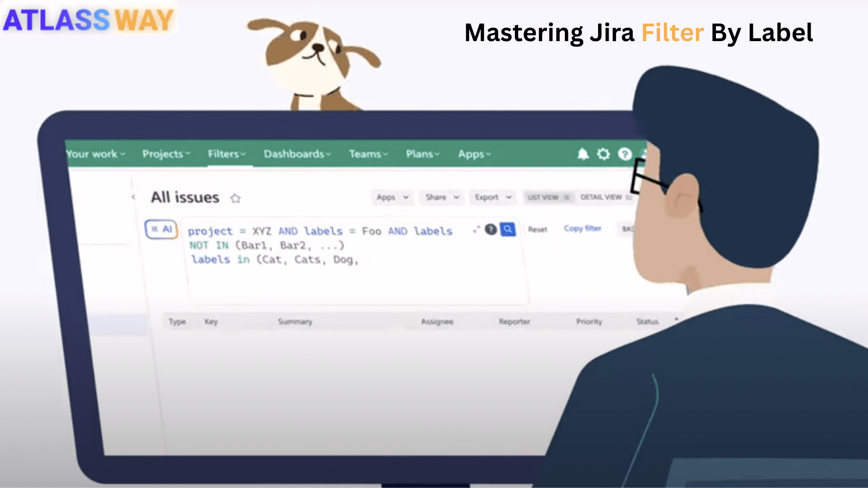The image size is (868, 488).
Task: Open the Share dropdown
Action: click(440, 197)
